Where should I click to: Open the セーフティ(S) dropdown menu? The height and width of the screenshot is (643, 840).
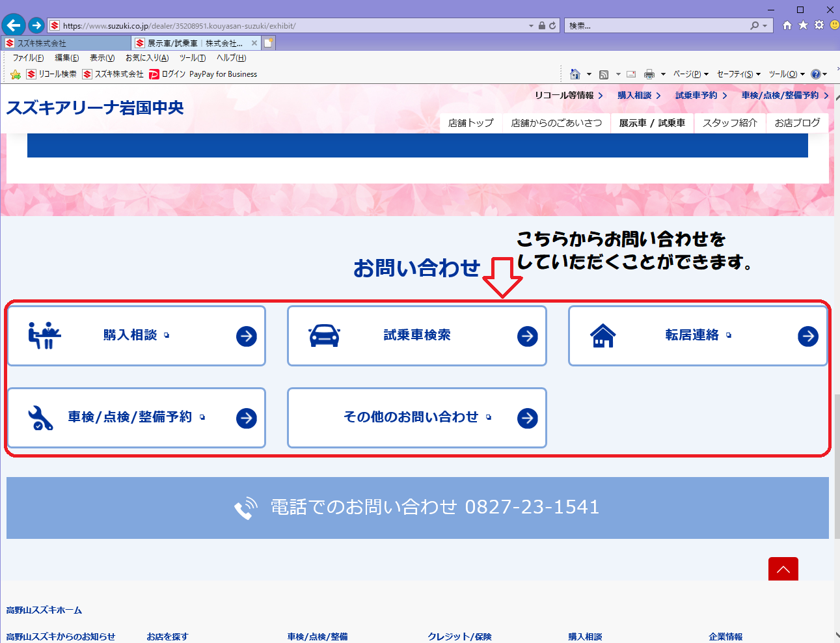[738, 74]
